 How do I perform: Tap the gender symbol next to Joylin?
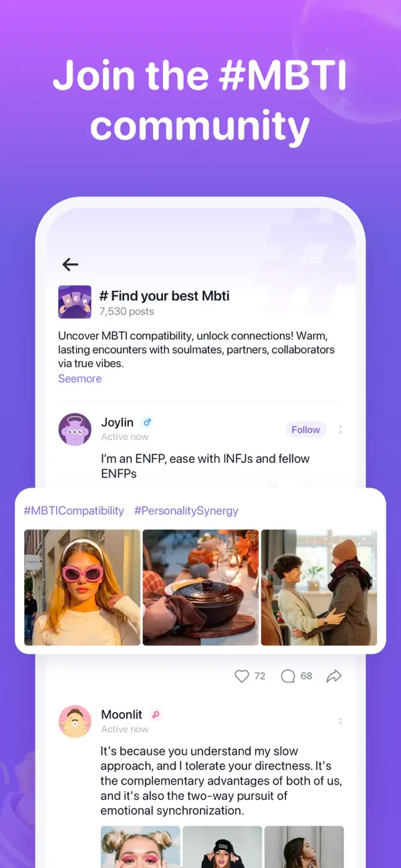coord(148,423)
